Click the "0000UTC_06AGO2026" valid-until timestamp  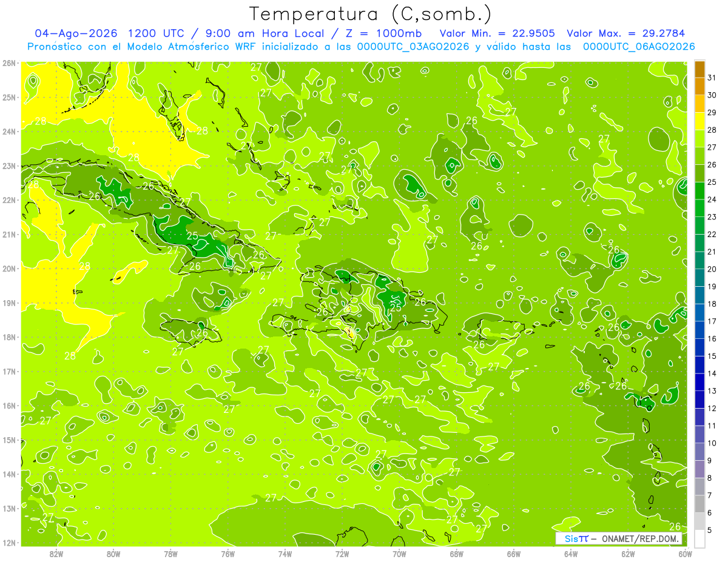click(x=639, y=47)
